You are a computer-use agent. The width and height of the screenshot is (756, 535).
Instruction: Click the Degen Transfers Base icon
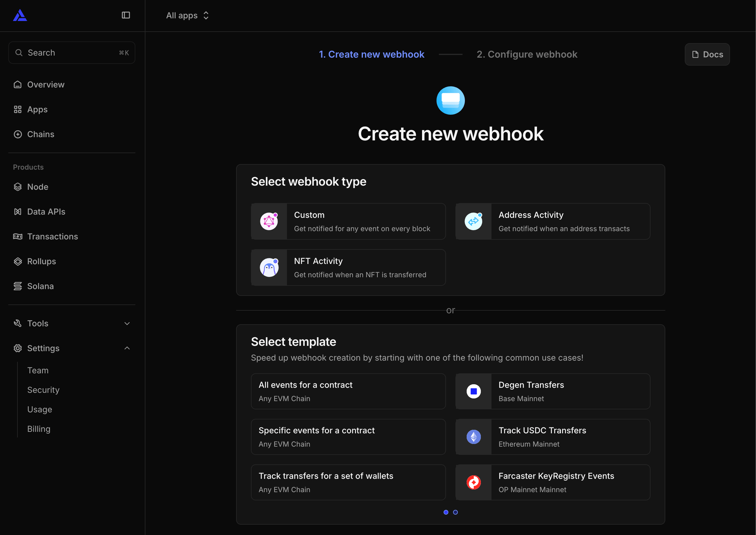(474, 391)
